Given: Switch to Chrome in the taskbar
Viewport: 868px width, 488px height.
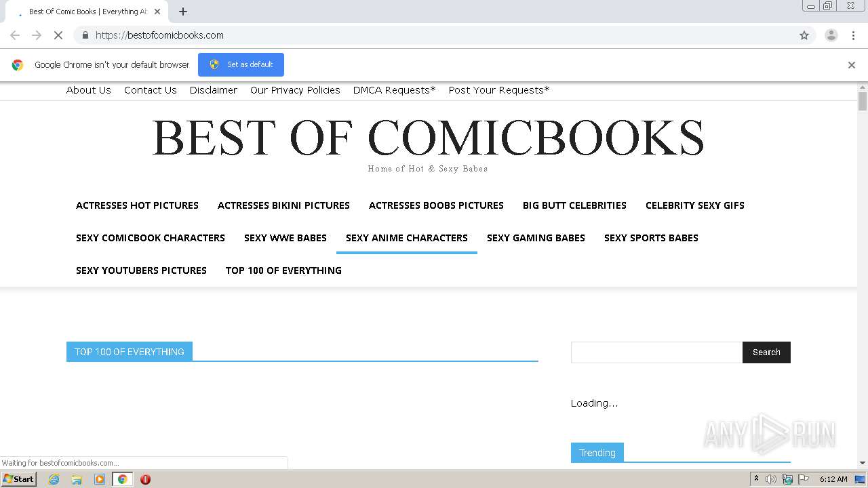Looking at the screenshot, I should [x=123, y=479].
